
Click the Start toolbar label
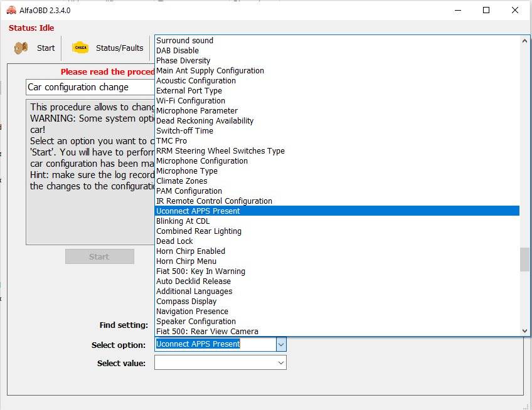(x=46, y=48)
